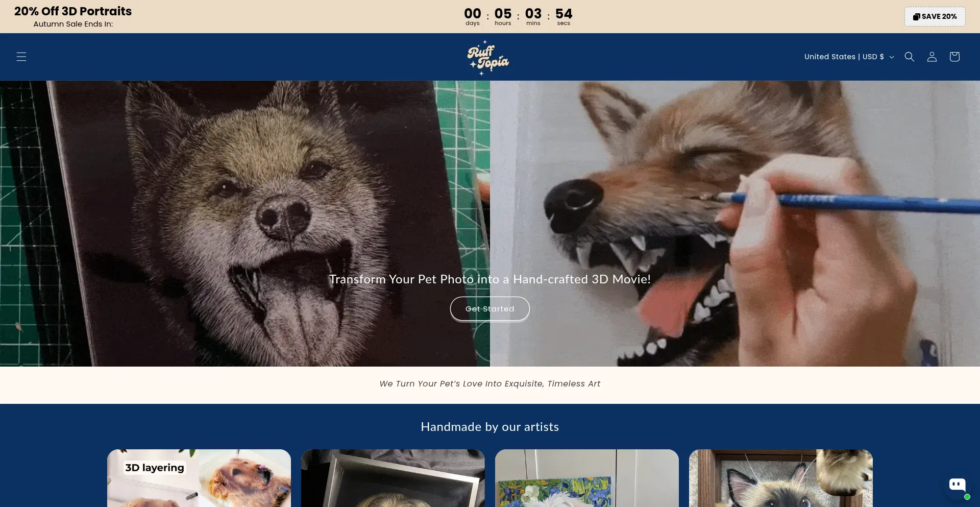980x507 pixels.
Task: Open the 3D layering golden retriever card
Action: click(x=199, y=478)
